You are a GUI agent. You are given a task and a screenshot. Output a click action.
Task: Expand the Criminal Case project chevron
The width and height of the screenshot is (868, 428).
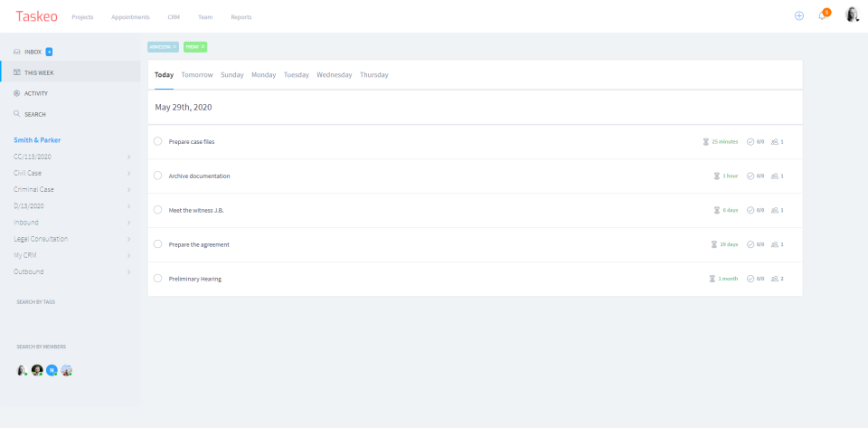point(128,190)
